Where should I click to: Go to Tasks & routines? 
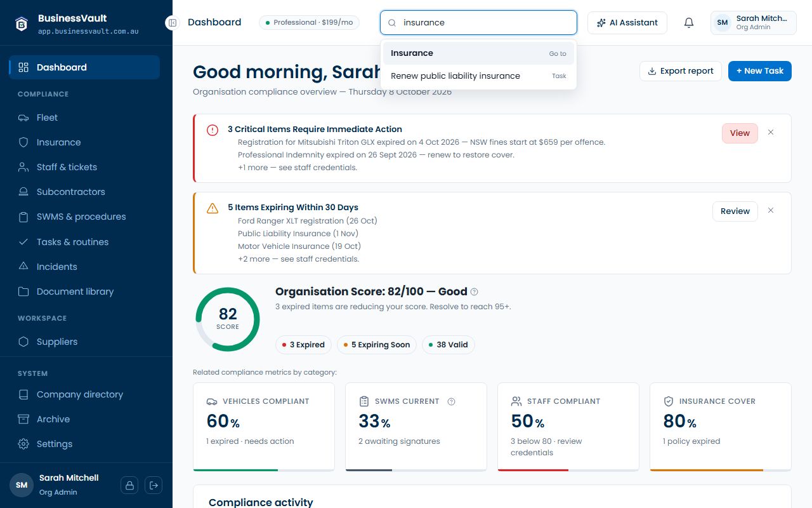click(x=84, y=242)
